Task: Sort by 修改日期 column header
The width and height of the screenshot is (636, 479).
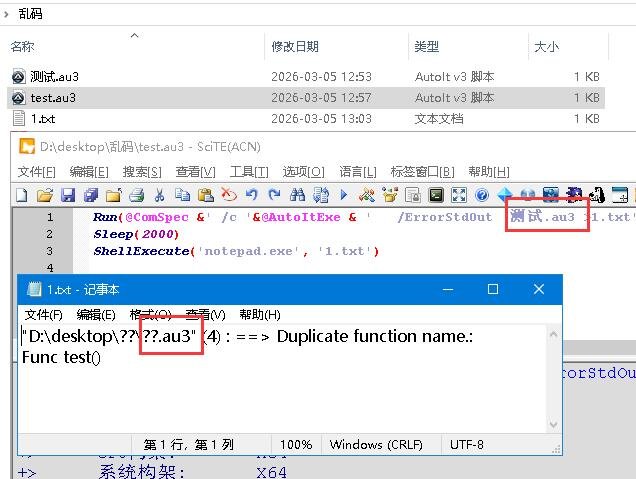Action: pos(295,47)
